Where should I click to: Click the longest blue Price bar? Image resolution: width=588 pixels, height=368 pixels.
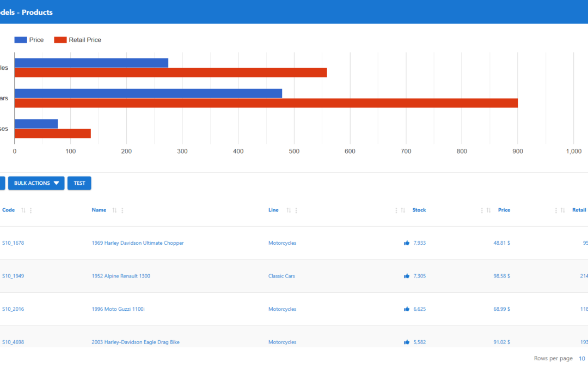point(148,94)
